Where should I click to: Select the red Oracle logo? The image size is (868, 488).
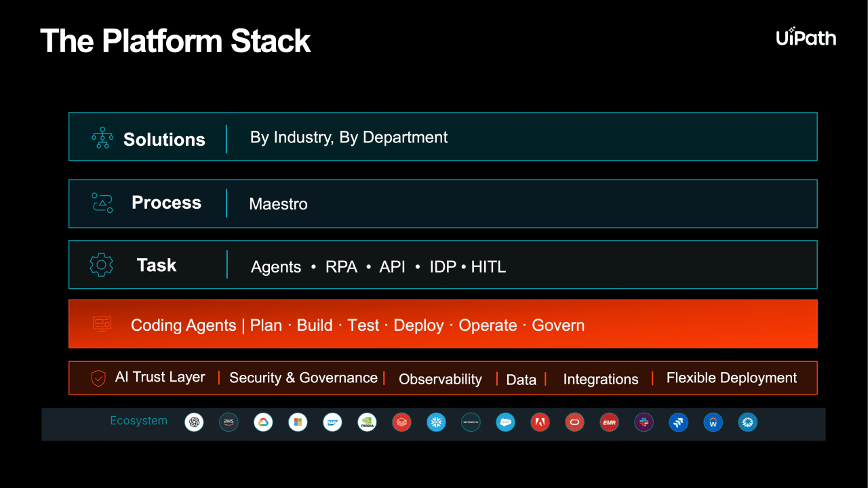(x=574, y=422)
